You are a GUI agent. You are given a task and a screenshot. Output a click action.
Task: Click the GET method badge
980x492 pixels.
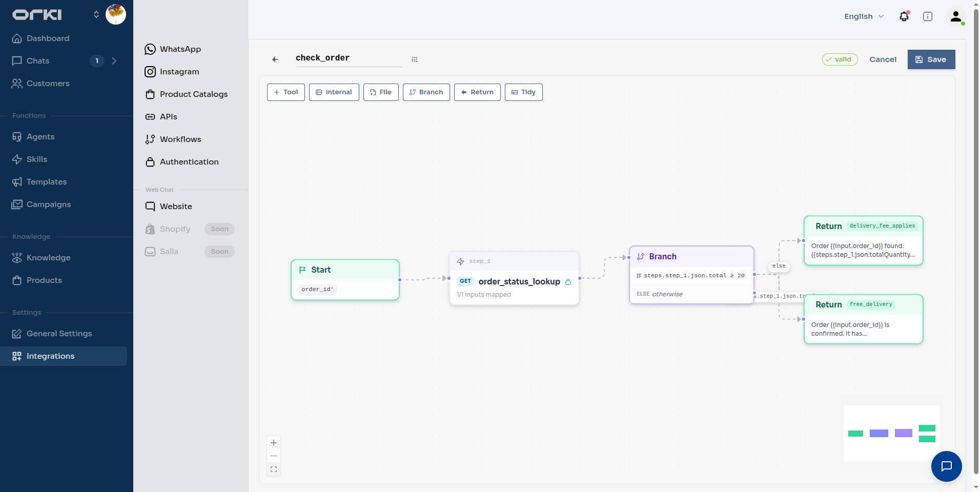pos(465,281)
